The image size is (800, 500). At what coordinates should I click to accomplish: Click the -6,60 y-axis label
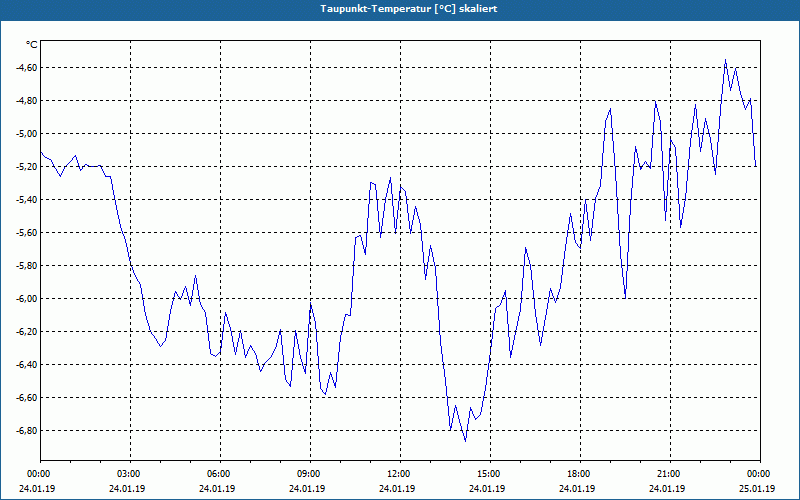coord(27,397)
